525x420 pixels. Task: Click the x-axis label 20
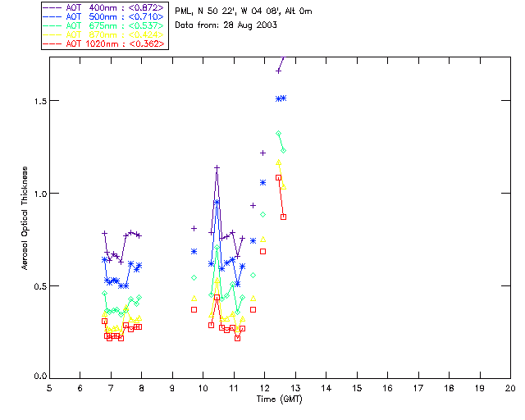[x=510, y=388]
